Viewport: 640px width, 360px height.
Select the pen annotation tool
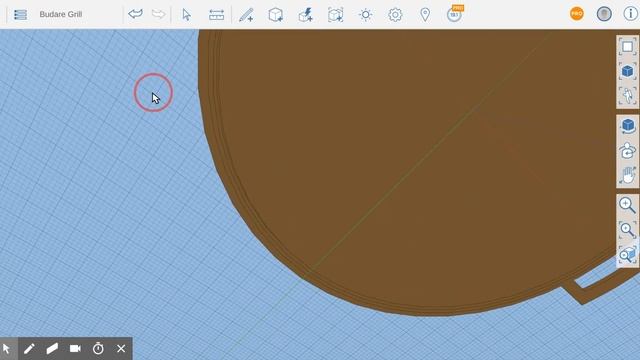click(x=29, y=349)
